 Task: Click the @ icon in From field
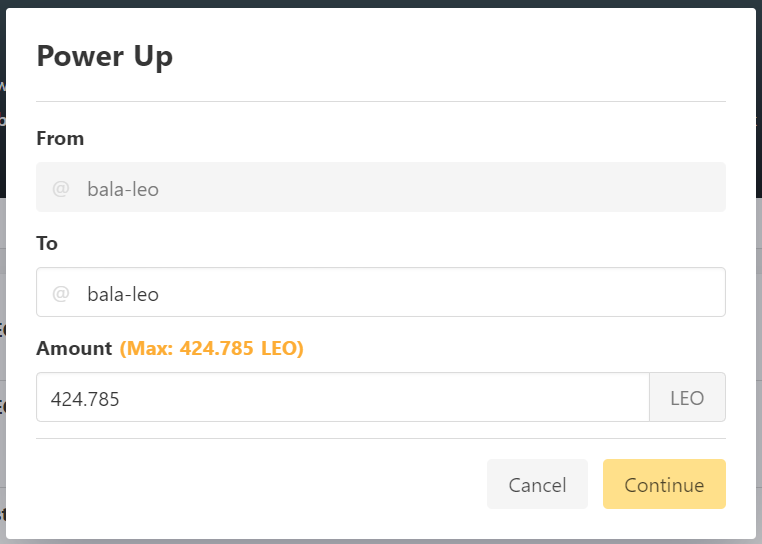coord(61,188)
